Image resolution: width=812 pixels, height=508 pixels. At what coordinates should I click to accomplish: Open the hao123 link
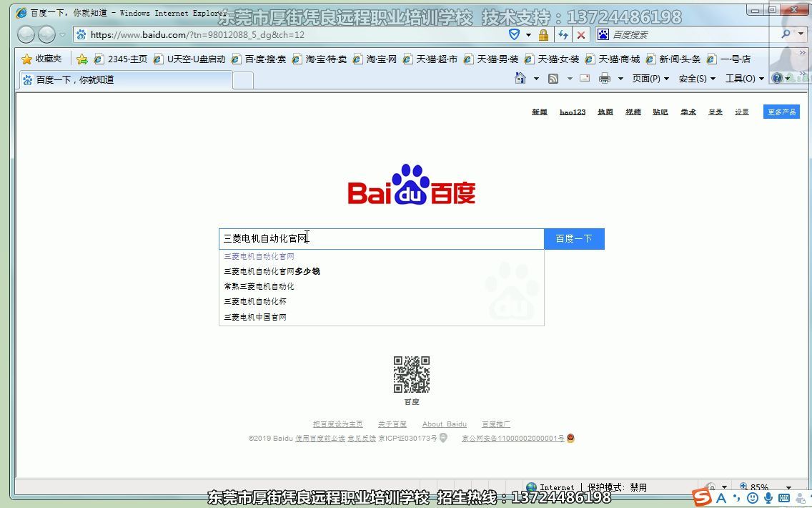coord(573,112)
